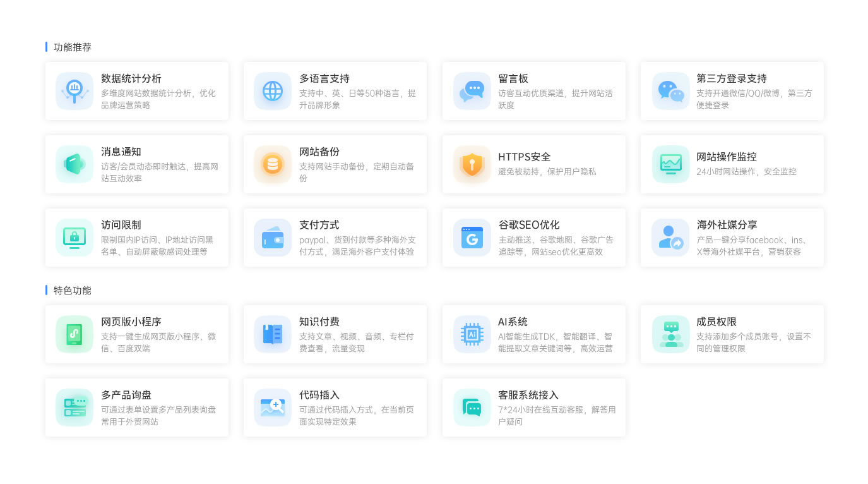Open the 网页版小程序 feature card

(x=136, y=334)
